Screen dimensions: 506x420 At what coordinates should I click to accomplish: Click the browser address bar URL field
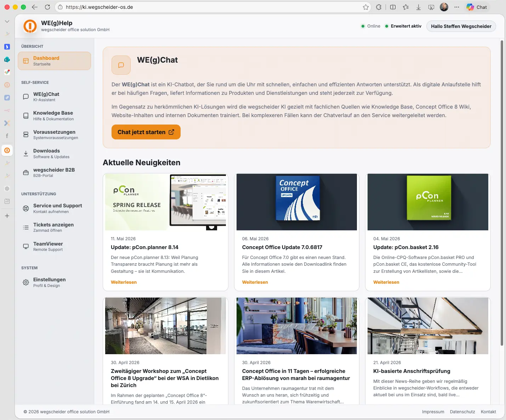point(212,7)
